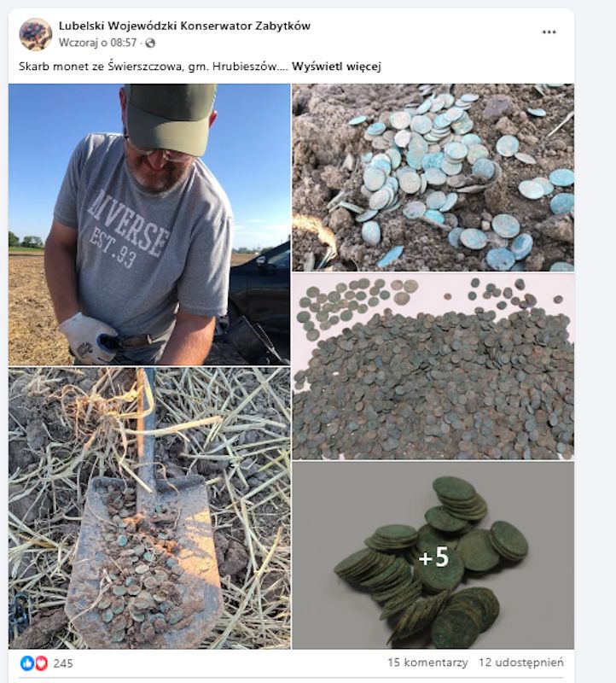Open photo of coins on shovel

coord(149,508)
